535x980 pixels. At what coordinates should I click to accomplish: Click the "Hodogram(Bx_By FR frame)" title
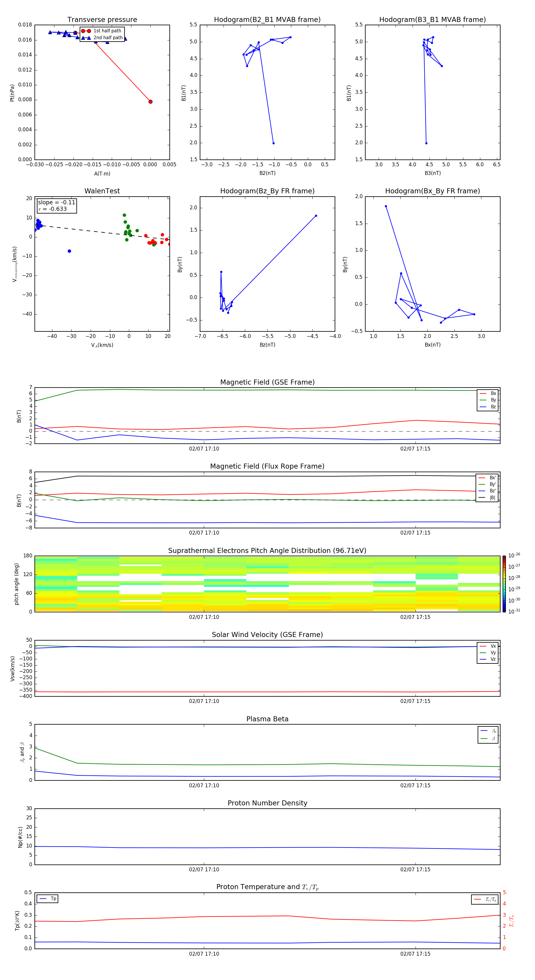[432, 191]
